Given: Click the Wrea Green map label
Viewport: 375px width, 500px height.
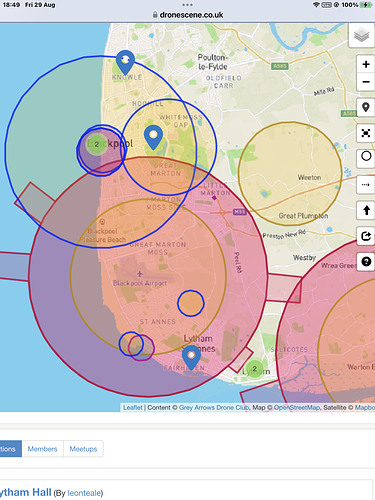Looking at the screenshot, I should tap(339, 266).
